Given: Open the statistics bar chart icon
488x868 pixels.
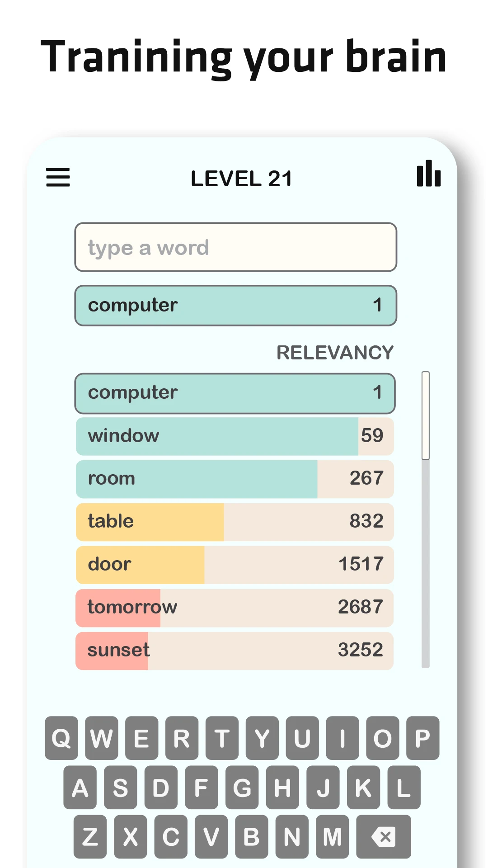Looking at the screenshot, I should click(x=428, y=173).
